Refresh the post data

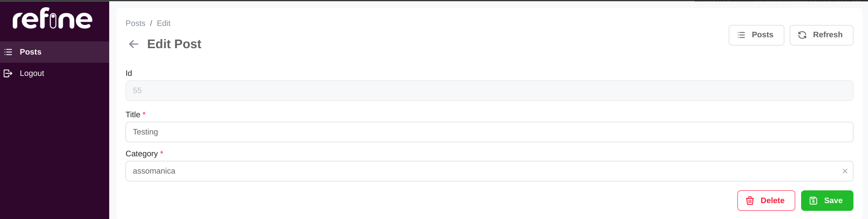[821, 35]
